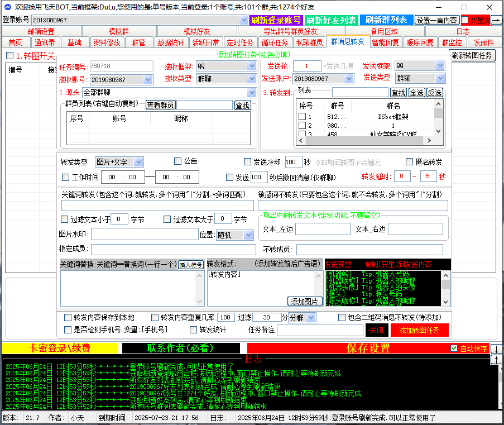Open the 接收框架 QQ dropdown

[252, 66]
